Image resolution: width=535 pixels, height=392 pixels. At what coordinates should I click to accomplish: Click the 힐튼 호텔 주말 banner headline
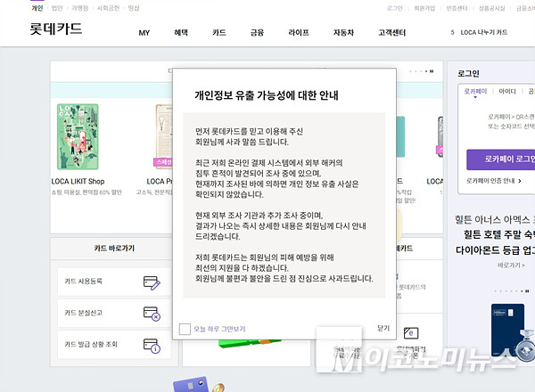(499, 234)
